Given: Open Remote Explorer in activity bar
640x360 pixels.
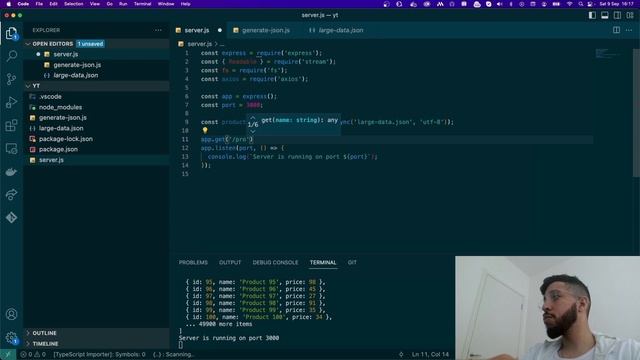Looking at the screenshot, I should click(11, 149).
